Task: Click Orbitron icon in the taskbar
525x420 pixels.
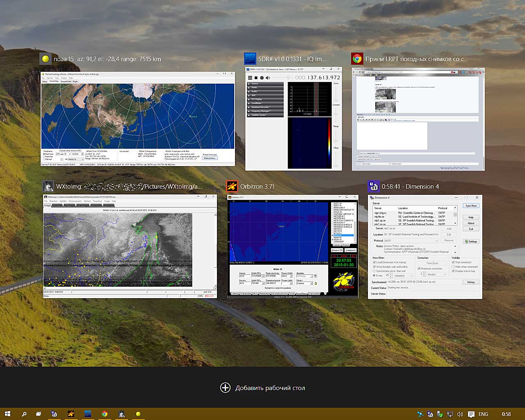Action: pos(71,414)
